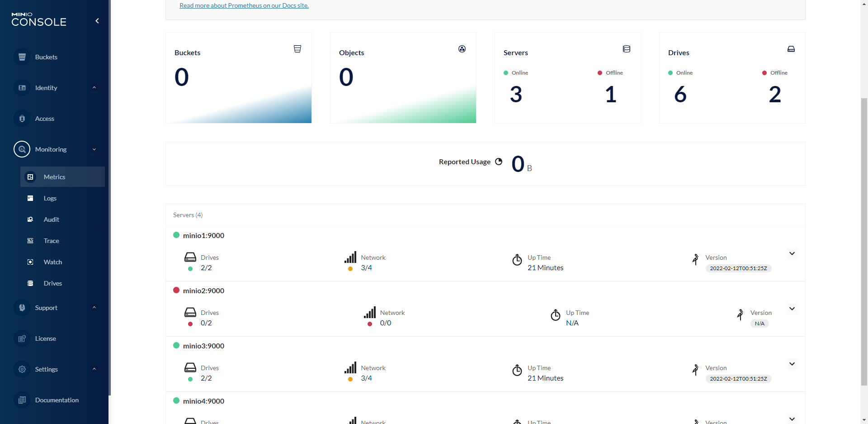Click the Documentation sidebar icon
The height and width of the screenshot is (424, 868).
tap(22, 400)
